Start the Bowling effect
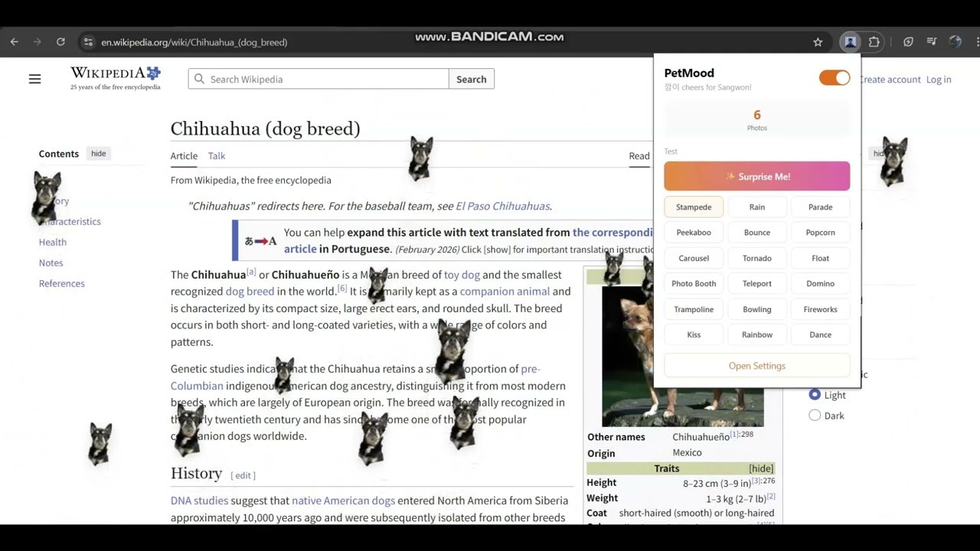The image size is (980, 551). pos(757,309)
